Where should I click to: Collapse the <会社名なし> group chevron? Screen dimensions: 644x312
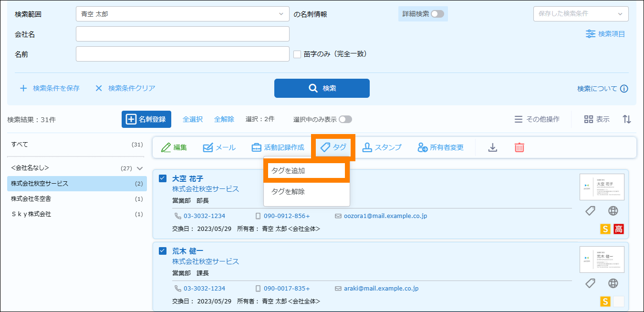(x=140, y=168)
